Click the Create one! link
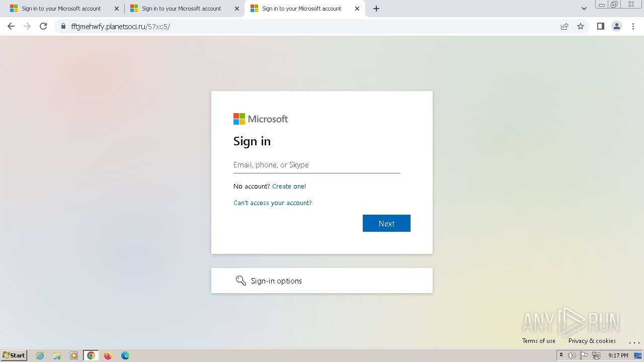Image resolution: width=644 pixels, height=362 pixels. (289, 186)
